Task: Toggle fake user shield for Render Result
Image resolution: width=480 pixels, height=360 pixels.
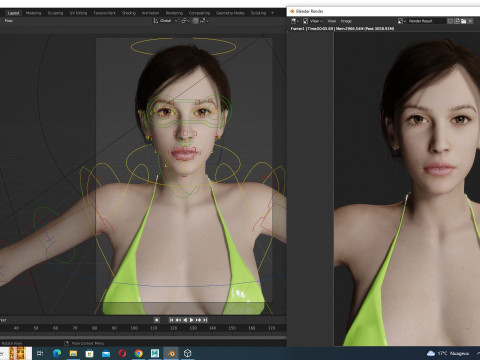Action: (450, 21)
